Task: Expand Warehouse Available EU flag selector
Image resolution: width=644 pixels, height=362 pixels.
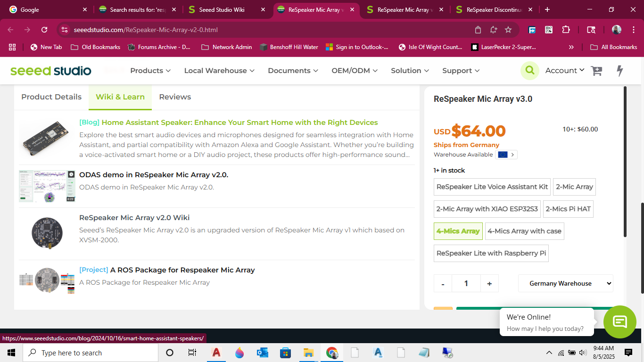Action: pyautogui.click(x=506, y=155)
